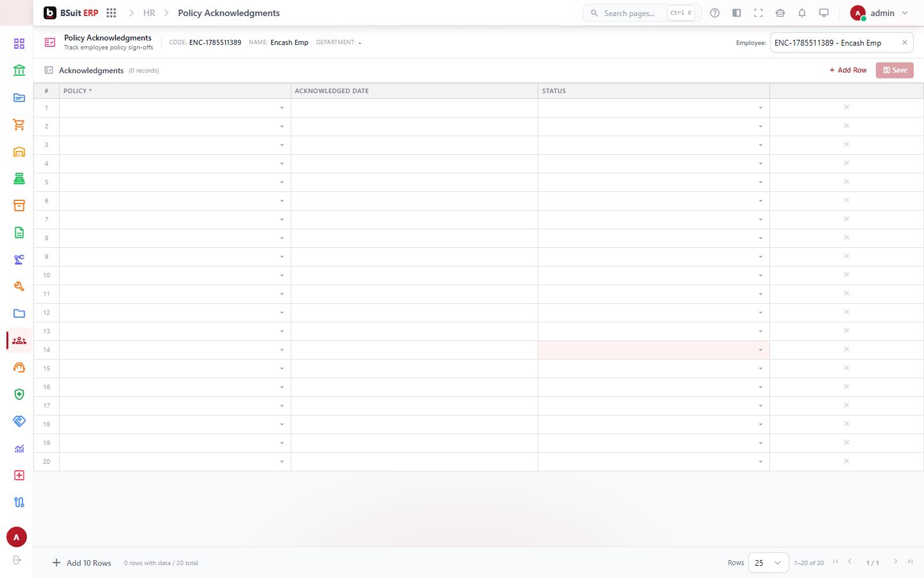Open the cash register POS icon
The image size is (924, 578).
pos(19,179)
